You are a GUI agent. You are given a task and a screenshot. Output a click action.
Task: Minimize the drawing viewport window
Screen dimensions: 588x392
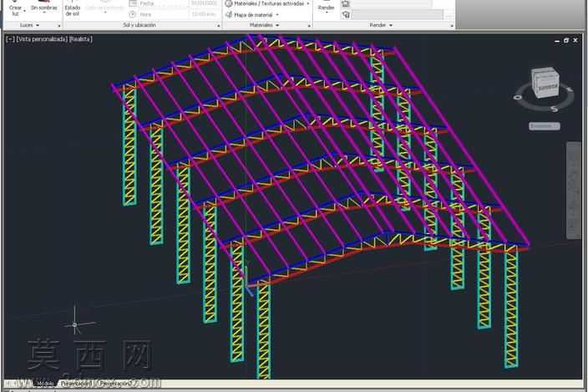coord(557,40)
